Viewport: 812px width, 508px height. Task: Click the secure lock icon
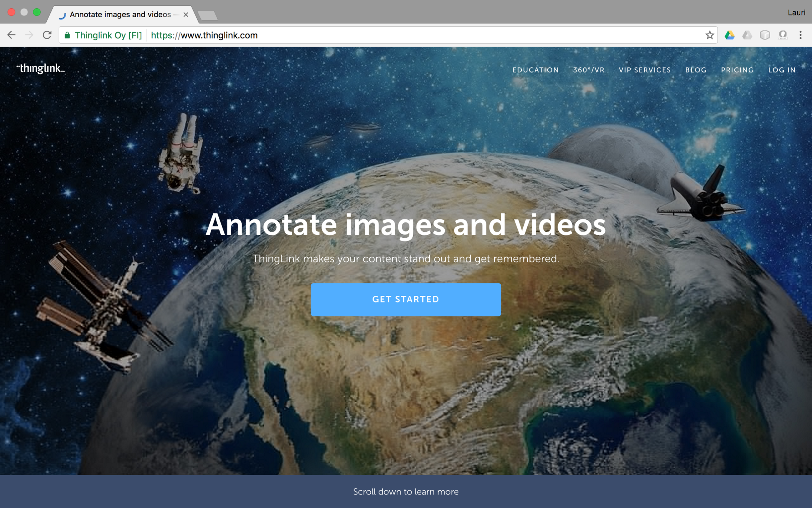point(67,35)
